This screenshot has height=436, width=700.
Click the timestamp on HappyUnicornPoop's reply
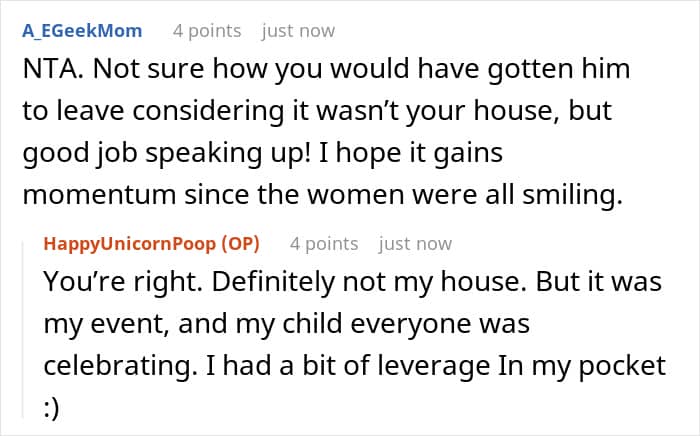[415, 243]
